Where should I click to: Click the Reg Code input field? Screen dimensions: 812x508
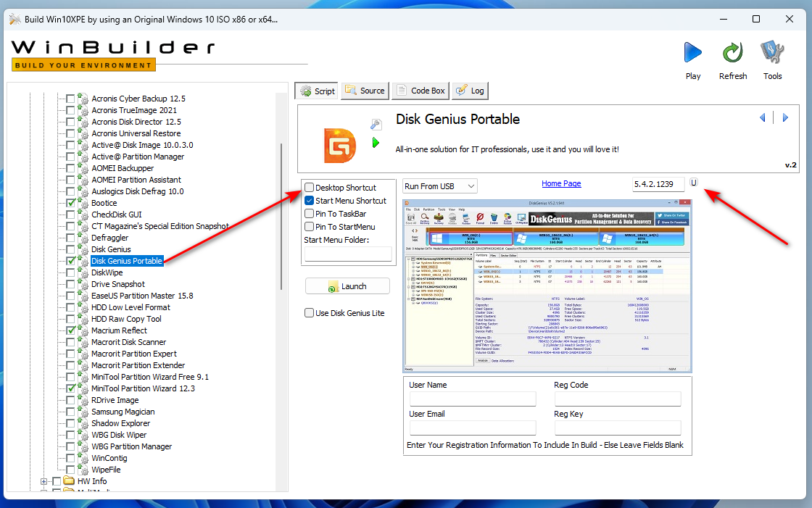tap(617, 399)
